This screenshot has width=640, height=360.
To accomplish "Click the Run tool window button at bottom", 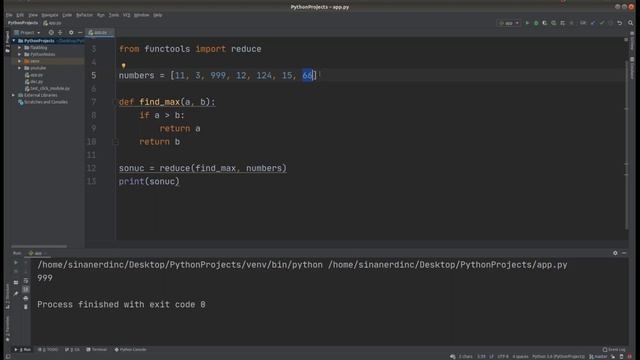I will 23,350.
